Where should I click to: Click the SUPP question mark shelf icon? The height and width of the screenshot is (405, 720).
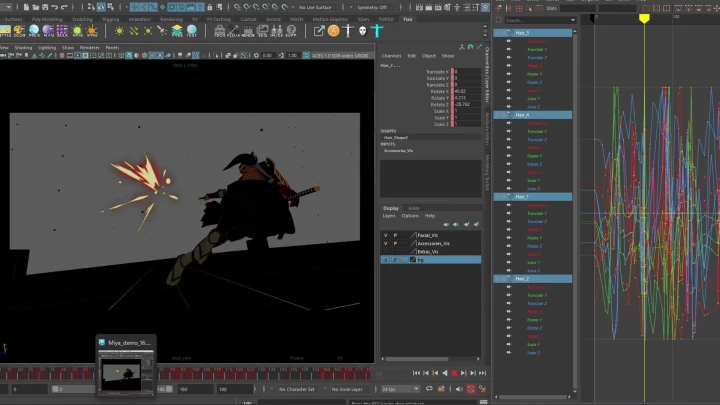tap(291, 31)
